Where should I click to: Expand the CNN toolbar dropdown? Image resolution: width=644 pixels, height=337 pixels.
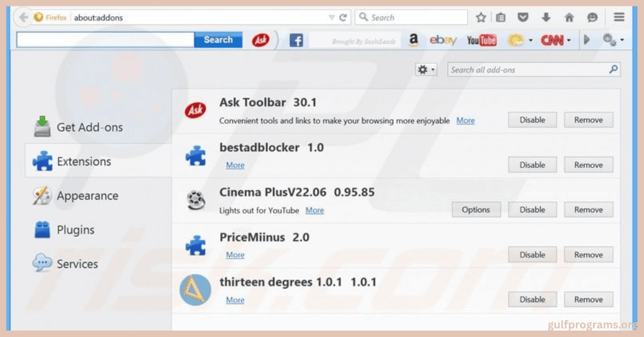click(x=568, y=40)
